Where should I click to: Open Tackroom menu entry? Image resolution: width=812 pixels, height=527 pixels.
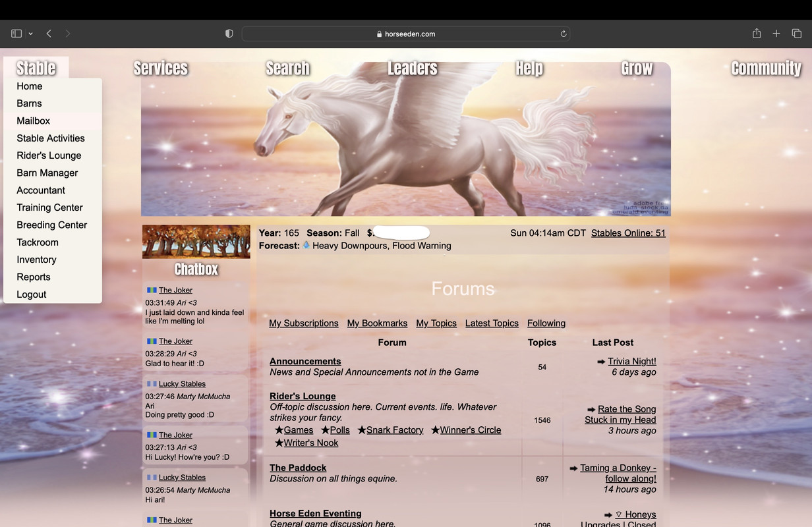53,242
